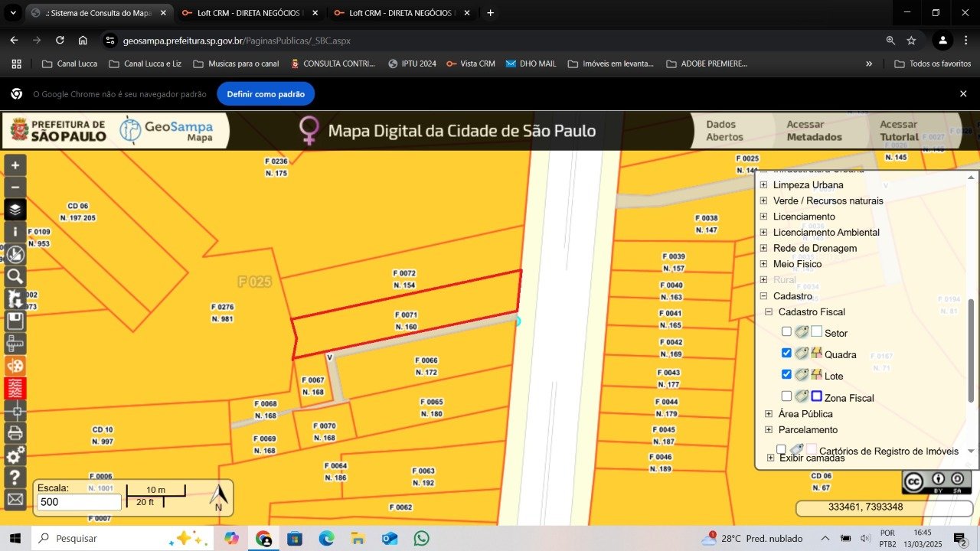Click the envelope contact icon
This screenshot has width=980, height=551.
(x=15, y=500)
